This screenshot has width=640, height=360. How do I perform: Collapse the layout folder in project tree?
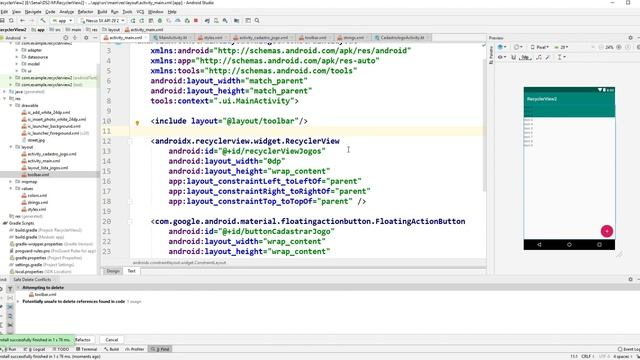(x=11, y=147)
